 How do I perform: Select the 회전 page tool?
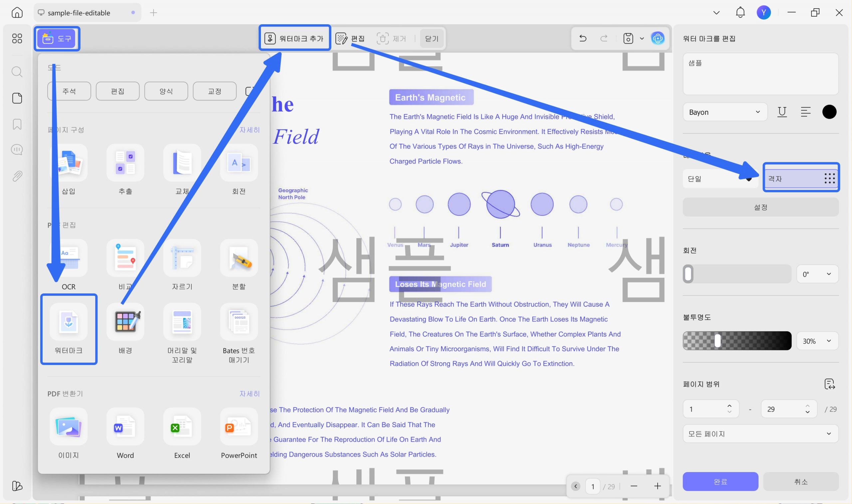click(239, 170)
